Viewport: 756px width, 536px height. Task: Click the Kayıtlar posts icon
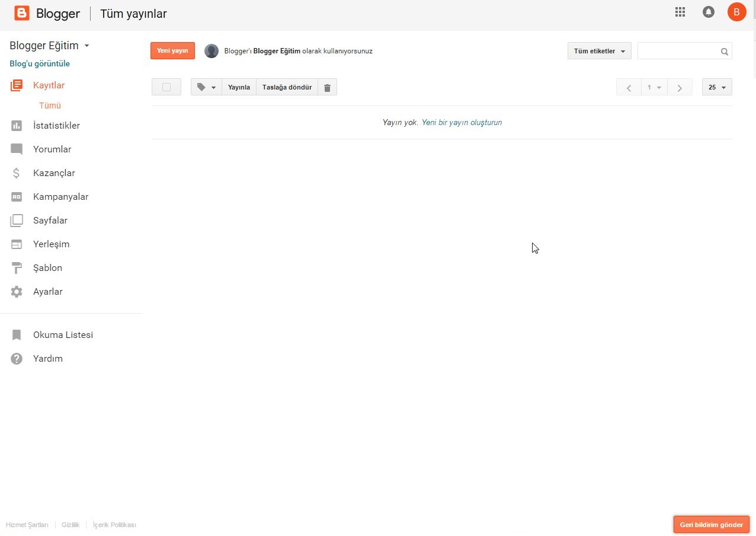(17, 85)
